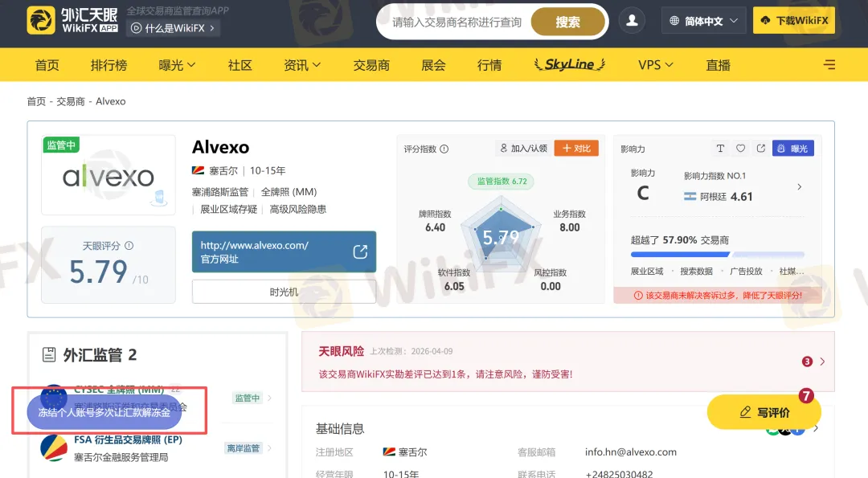868x478 pixels.
Task: Click the 写评价 write review button
Action: click(x=764, y=412)
